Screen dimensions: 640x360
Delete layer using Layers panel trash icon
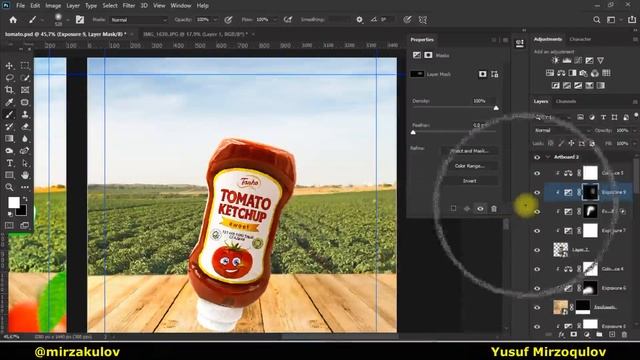point(624,335)
